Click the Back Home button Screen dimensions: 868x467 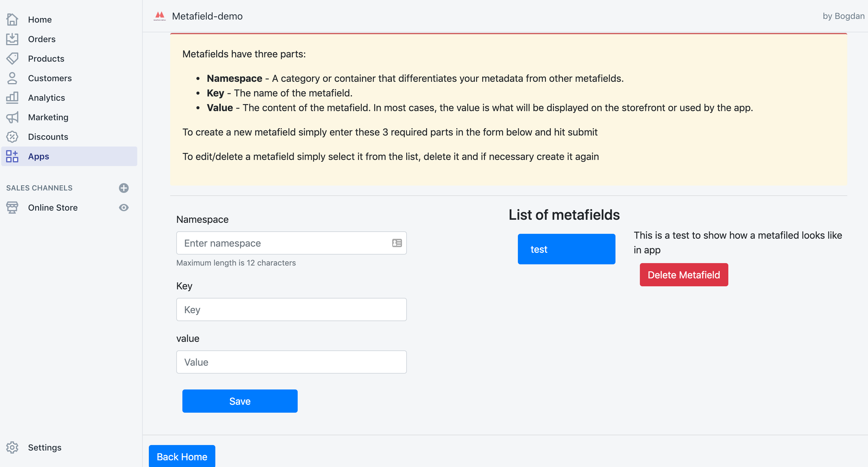point(182,456)
